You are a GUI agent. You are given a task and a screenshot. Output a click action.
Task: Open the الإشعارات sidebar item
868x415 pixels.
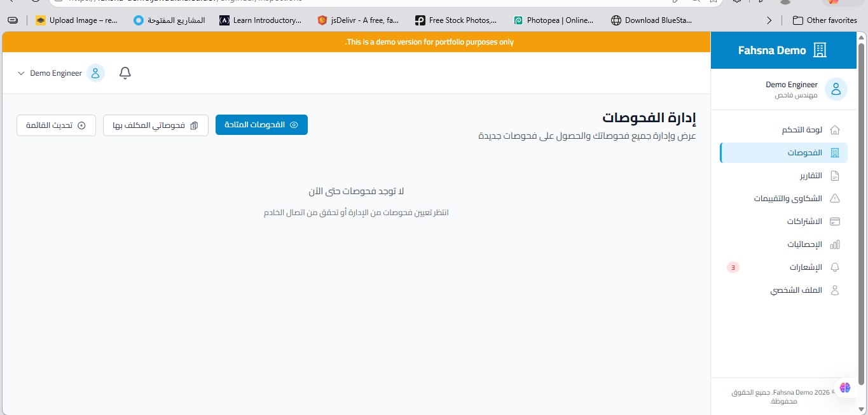[x=783, y=267]
